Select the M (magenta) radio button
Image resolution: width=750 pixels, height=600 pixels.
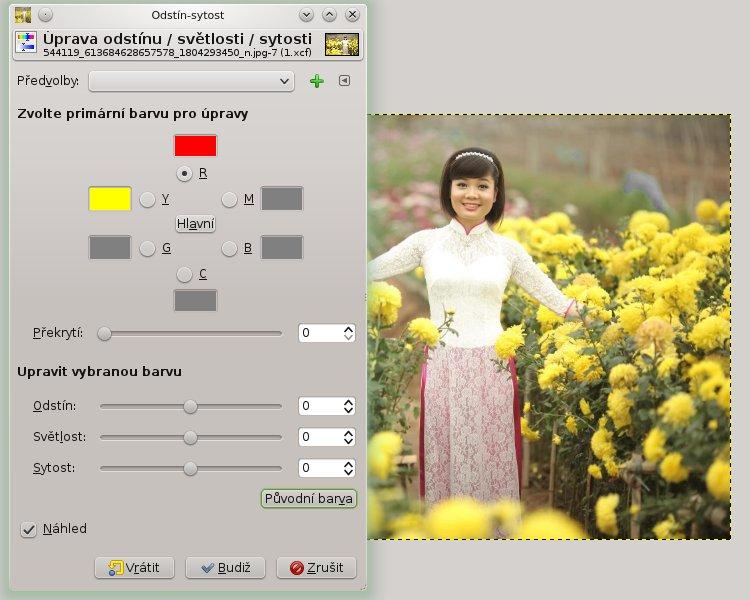pyautogui.click(x=230, y=199)
